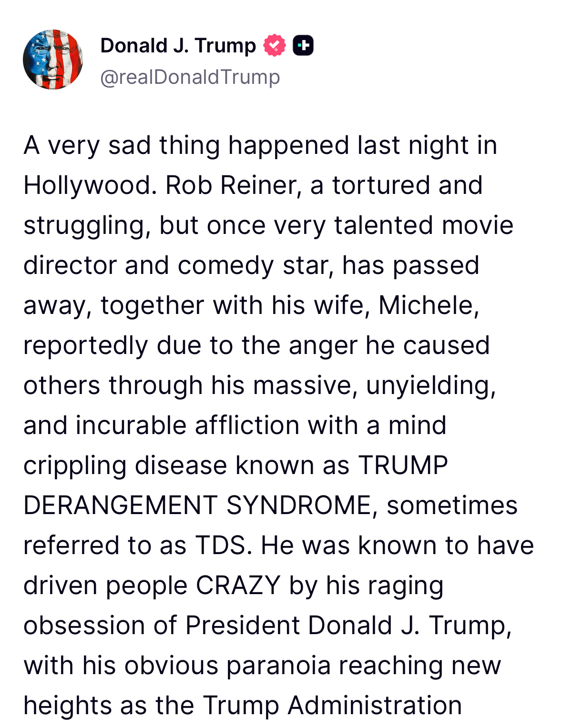The image size is (562, 728).
Task: Click the capitalized word 'CRAZY'
Action: [x=238, y=586]
